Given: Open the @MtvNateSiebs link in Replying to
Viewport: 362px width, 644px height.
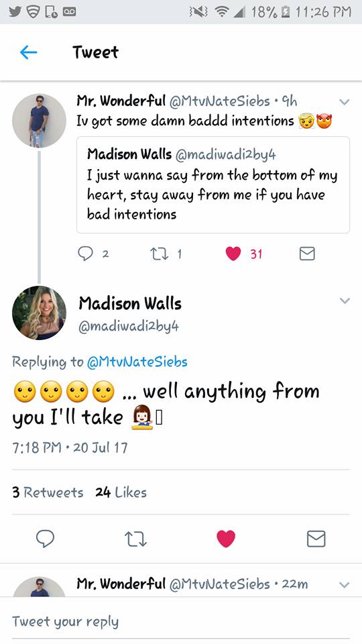Looking at the screenshot, I should tap(137, 362).
